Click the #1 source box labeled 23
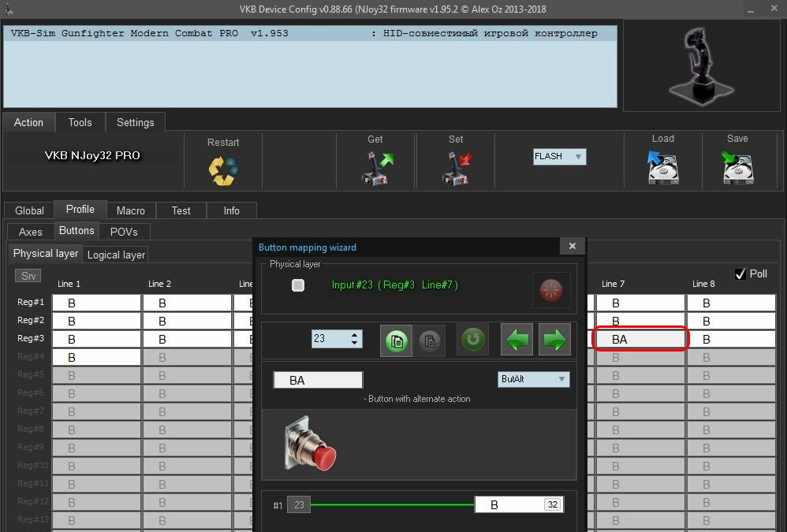The image size is (787, 532). pyautogui.click(x=299, y=505)
